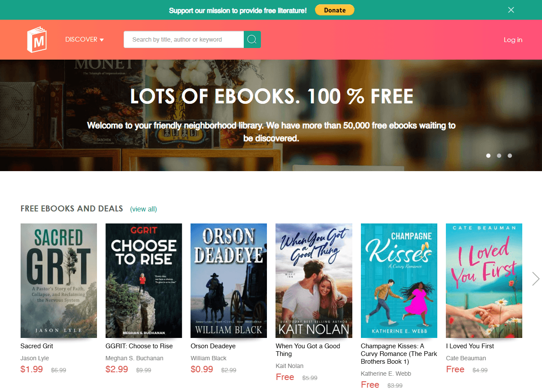
Task: Select the second hero slider dot
Action: pos(499,156)
